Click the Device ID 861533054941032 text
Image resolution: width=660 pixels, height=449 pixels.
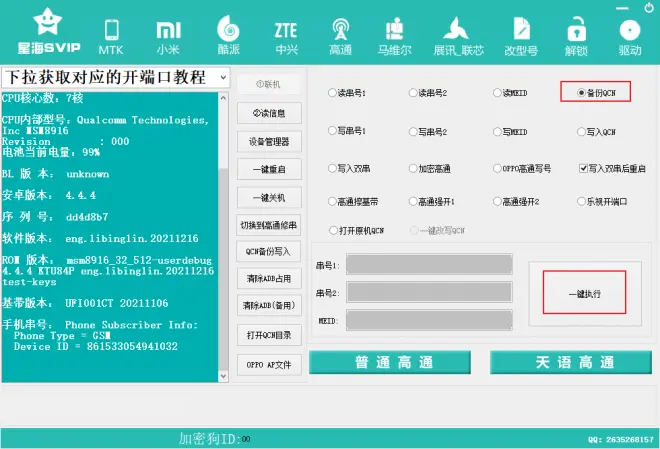pyautogui.click(x=96, y=346)
